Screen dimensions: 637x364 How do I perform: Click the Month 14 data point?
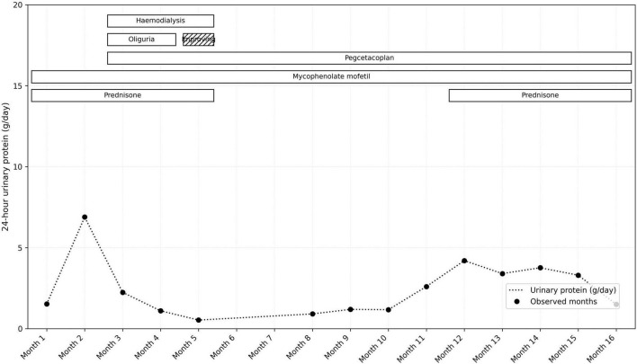541,268
